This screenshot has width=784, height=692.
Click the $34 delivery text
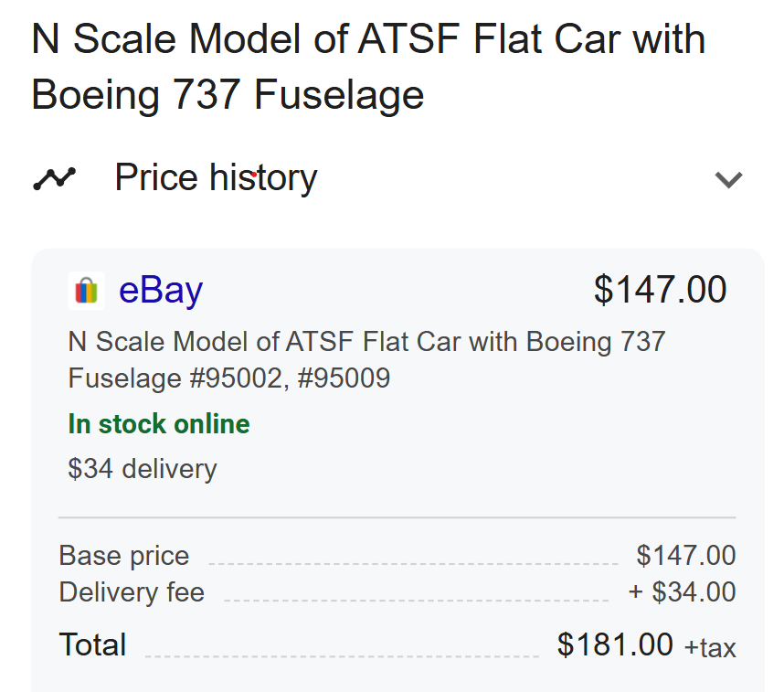coord(143,469)
